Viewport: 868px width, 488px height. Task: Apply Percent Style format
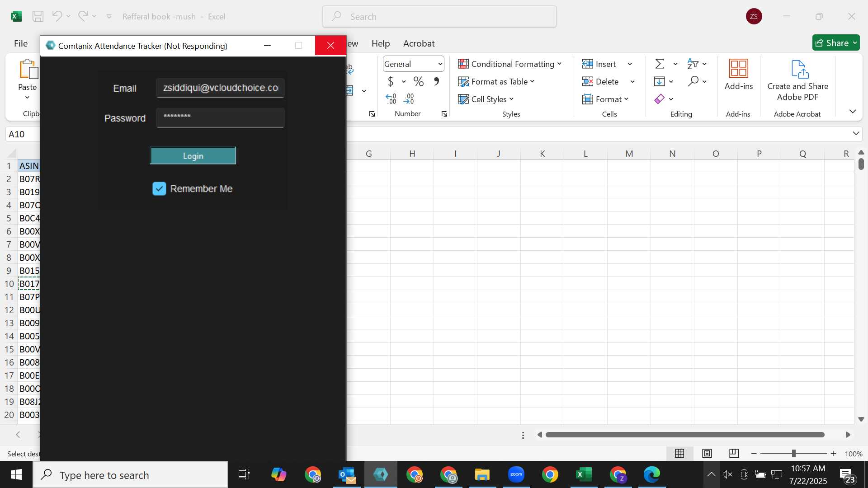coord(419,82)
